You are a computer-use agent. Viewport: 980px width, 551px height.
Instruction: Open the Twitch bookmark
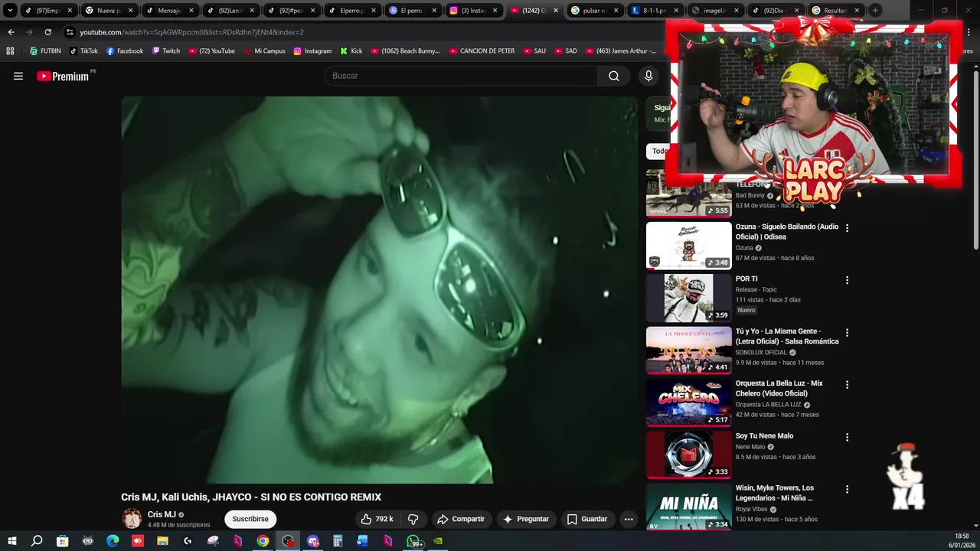166,51
